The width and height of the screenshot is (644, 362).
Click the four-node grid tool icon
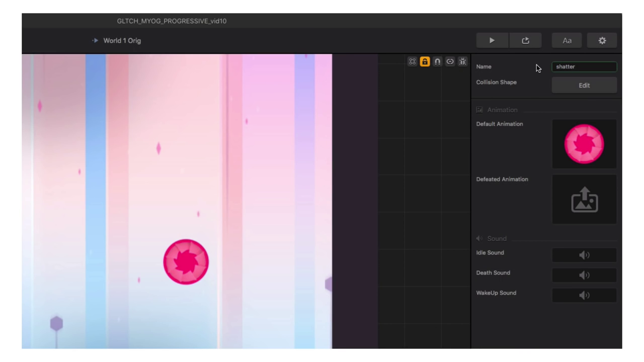(x=413, y=61)
